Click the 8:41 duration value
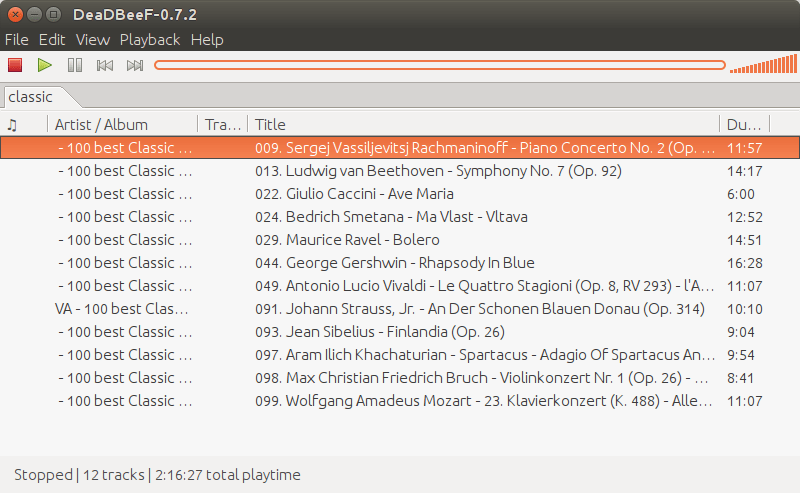Screen dimensions: 800x493 [740, 378]
